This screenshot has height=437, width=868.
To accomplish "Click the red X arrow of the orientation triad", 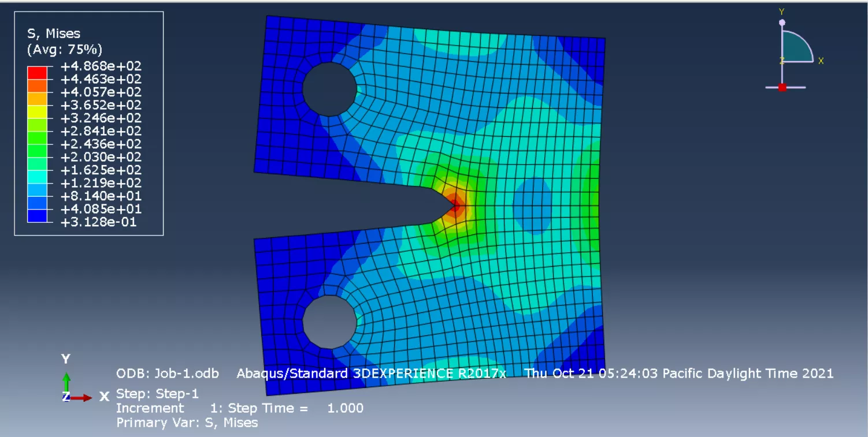I will [x=83, y=398].
